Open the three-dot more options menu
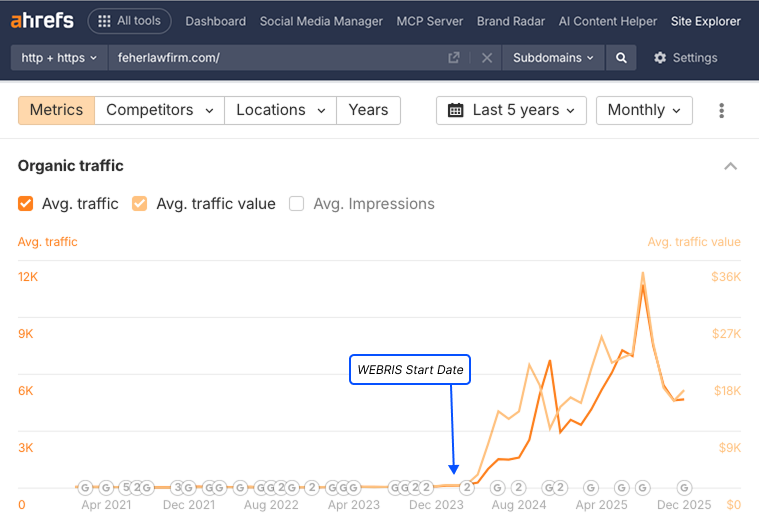This screenshot has width=759, height=524. [721, 111]
